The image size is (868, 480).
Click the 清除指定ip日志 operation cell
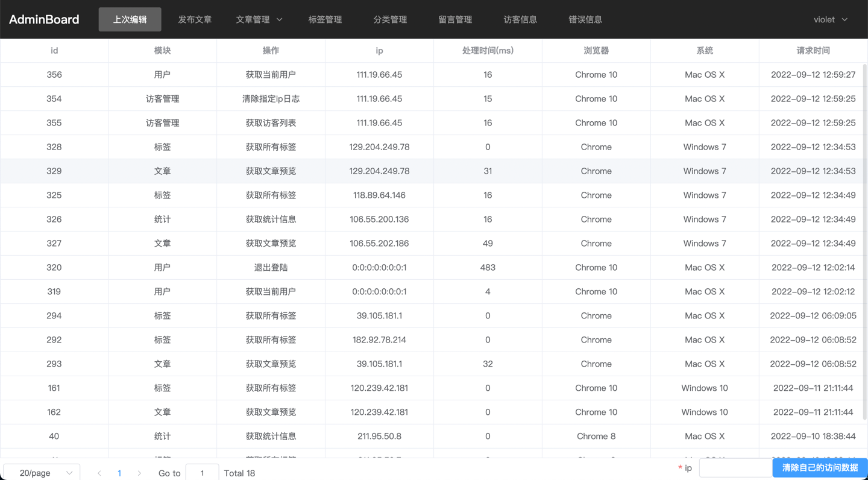[271, 99]
